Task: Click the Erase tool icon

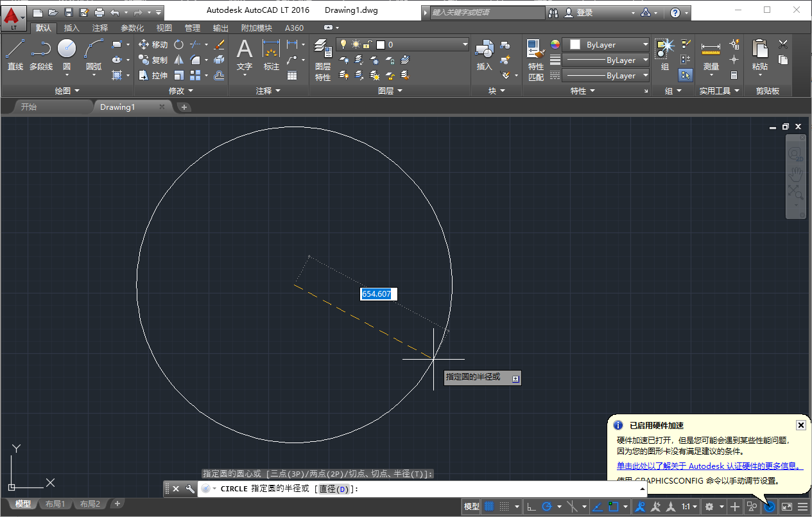Action: point(219,44)
